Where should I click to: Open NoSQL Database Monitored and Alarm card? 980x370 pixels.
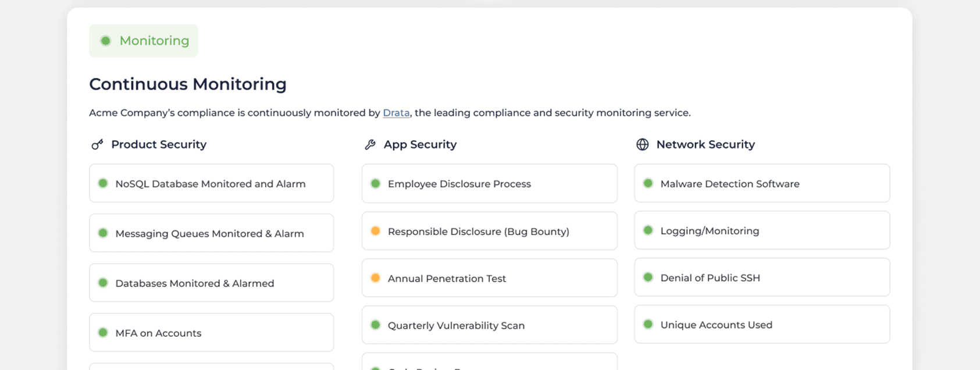(211, 184)
